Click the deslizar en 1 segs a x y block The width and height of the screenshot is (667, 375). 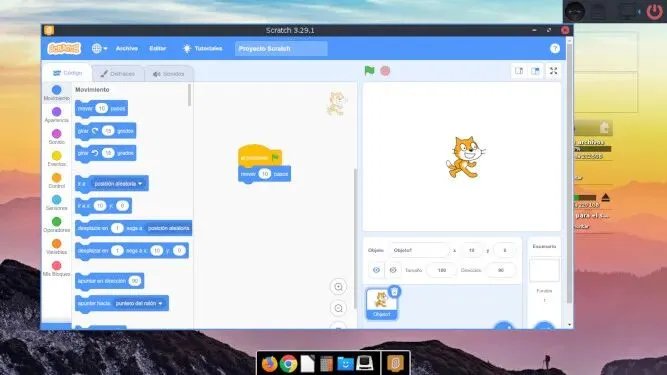tap(132, 251)
